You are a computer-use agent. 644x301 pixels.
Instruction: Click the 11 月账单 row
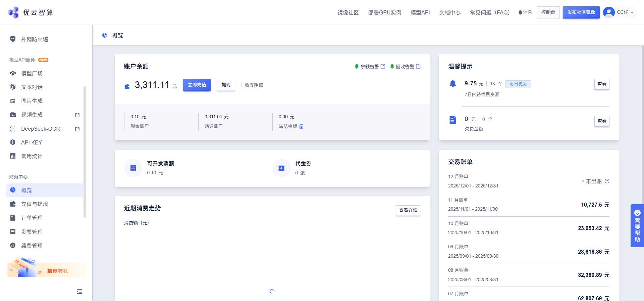pyautogui.click(x=529, y=205)
